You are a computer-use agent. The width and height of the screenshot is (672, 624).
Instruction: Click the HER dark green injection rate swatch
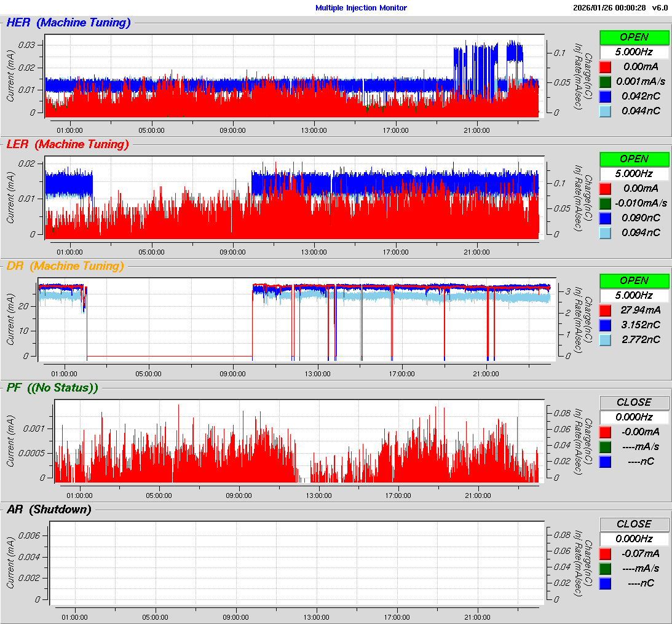click(x=605, y=81)
